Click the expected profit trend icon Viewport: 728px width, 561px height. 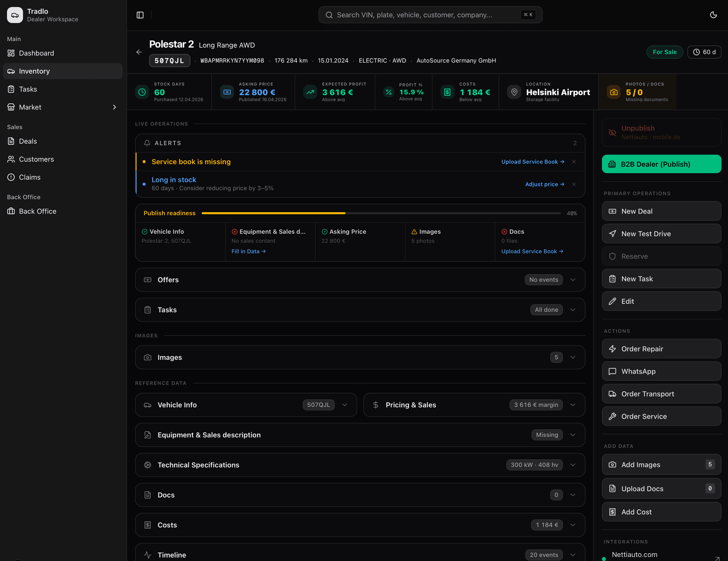310,92
